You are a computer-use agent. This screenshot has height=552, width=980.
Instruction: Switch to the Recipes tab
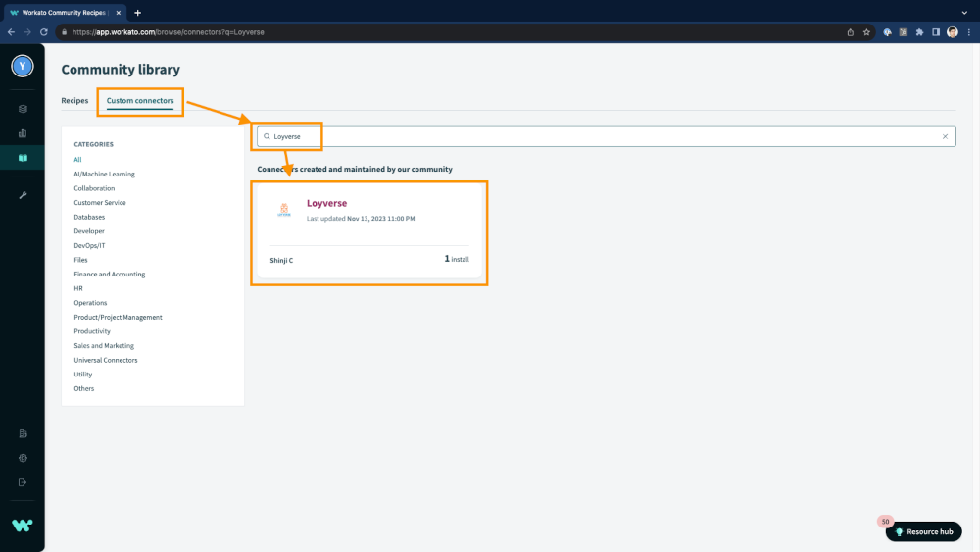point(74,101)
